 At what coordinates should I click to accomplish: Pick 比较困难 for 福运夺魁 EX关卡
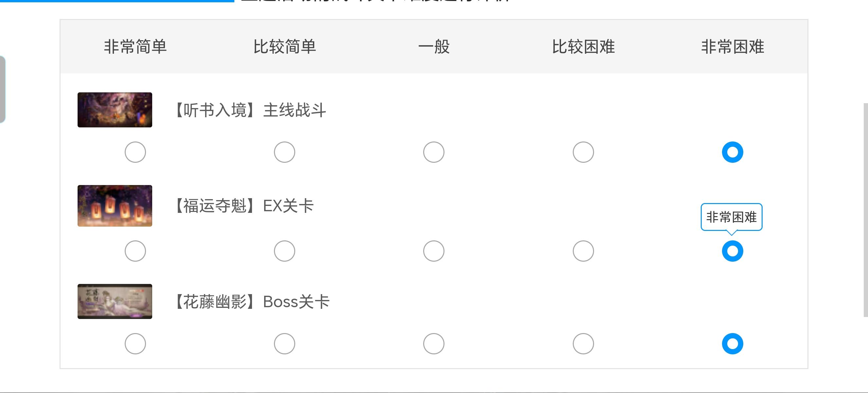pos(583,251)
